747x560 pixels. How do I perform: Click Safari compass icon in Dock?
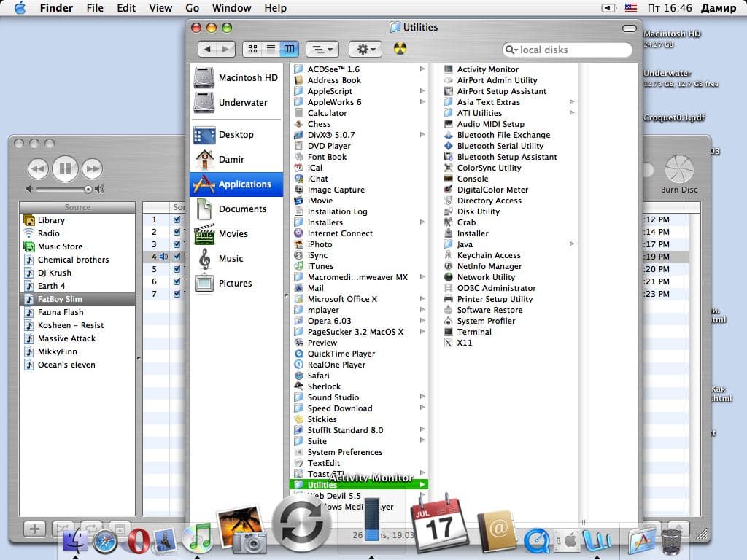pos(105,542)
